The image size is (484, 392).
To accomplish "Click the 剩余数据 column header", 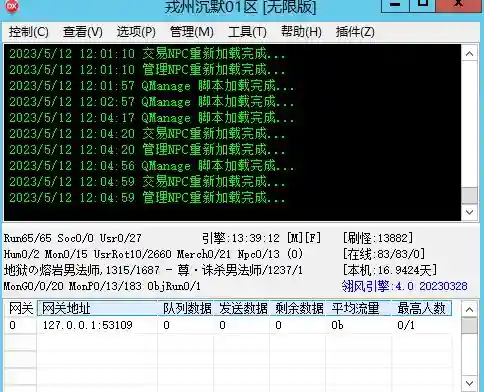I will click(298, 308).
